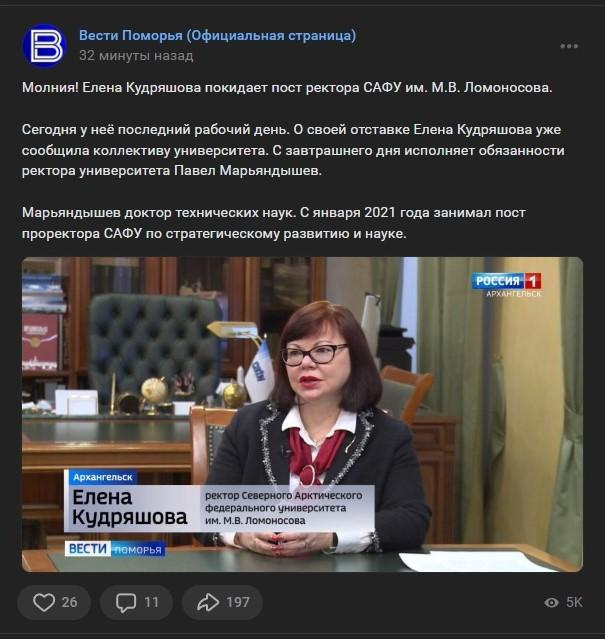The image size is (605, 639).
Task: Open comments via the speech bubble icon
Action: pyautogui.click(x=126, y=602)
